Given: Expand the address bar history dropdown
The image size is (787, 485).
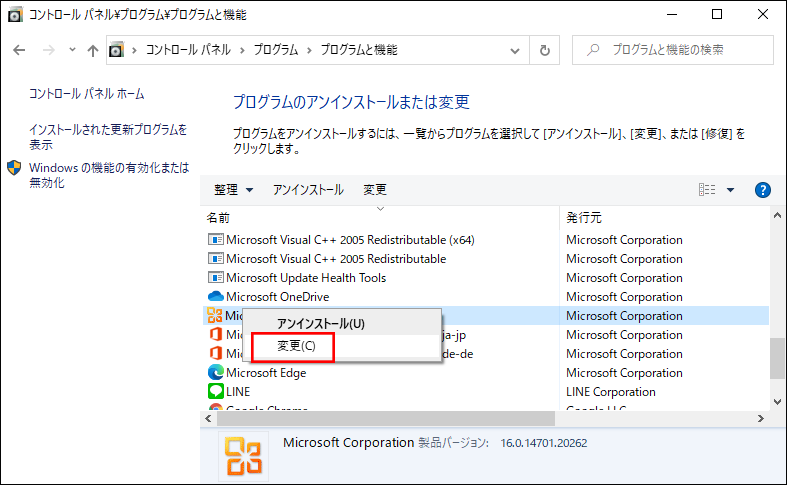Looking at the screenshot, I should (514, 51).
